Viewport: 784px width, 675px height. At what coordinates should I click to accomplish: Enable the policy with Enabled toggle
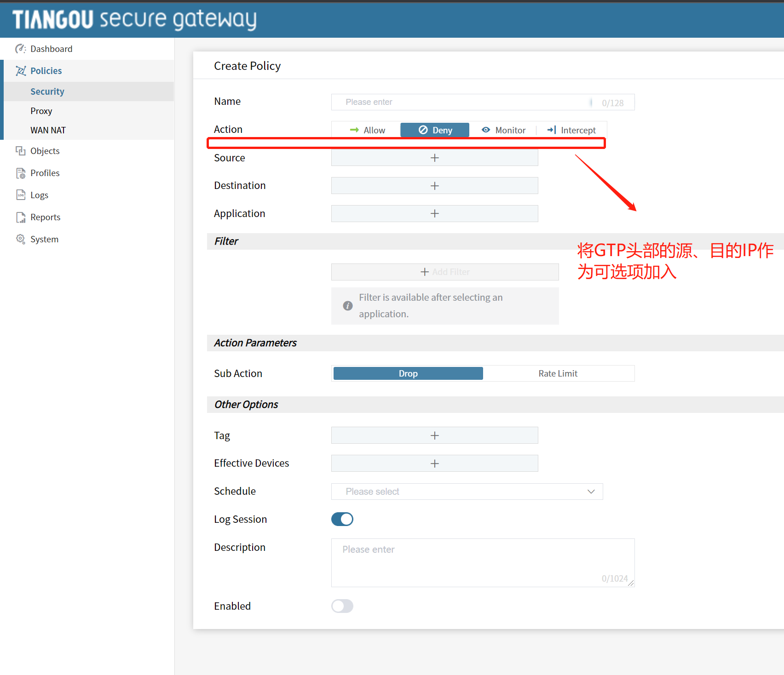tap(342, 606)
